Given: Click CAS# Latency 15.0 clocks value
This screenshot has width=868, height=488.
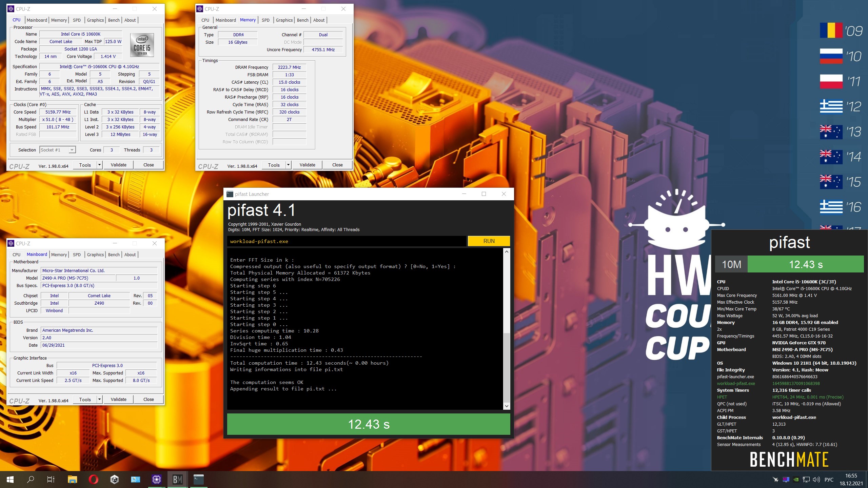Looking at the screenshot, I should coord(289,82).
